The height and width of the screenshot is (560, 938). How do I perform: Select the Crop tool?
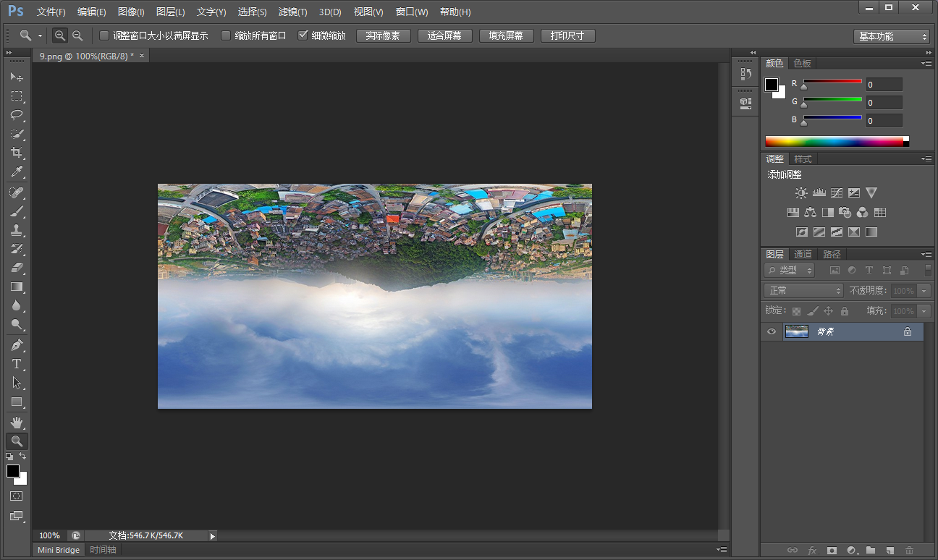(x=17, y=153)
